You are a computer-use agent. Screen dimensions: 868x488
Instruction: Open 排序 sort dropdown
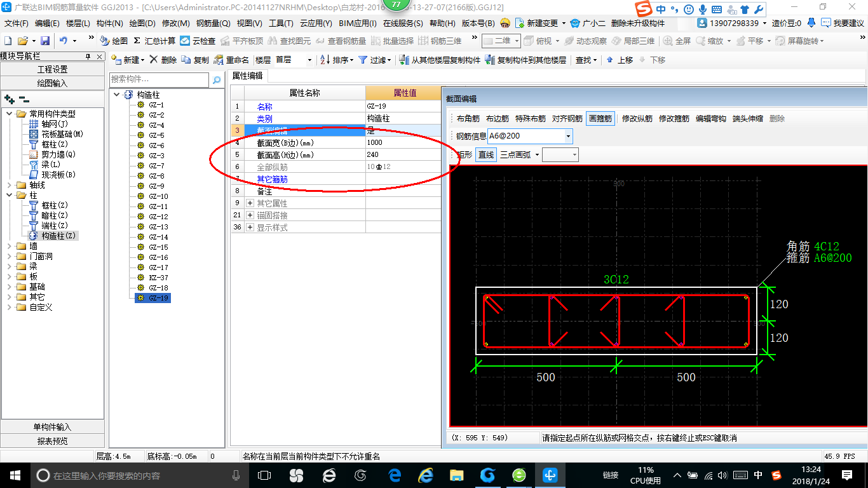click(337, 60)
